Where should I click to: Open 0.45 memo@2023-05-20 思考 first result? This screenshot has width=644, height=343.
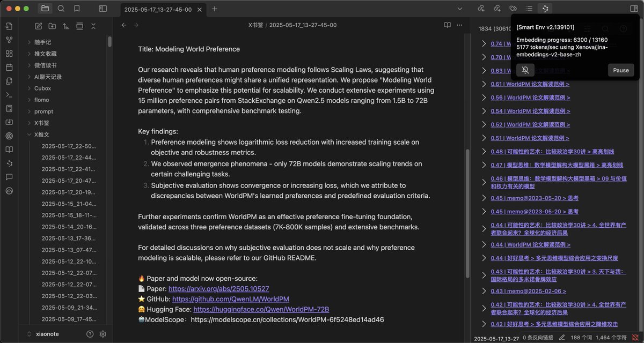click(535, 198)
